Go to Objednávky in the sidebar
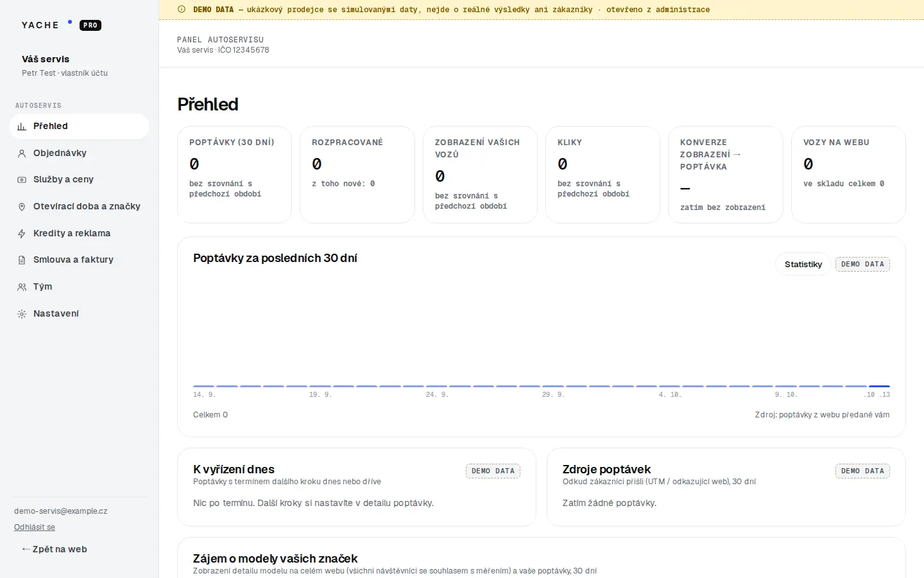 [x=80, y=153]
